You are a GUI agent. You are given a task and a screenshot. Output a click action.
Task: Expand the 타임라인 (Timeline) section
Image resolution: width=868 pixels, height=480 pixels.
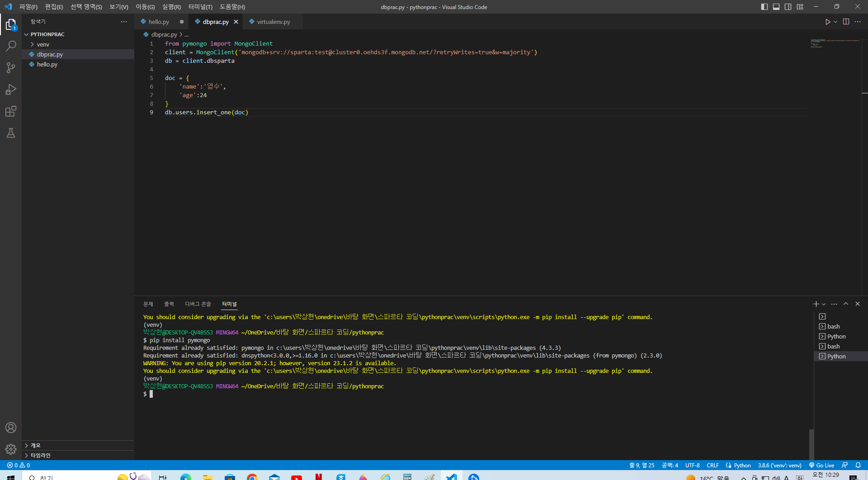pyautogui.click(x=78, y=456)
